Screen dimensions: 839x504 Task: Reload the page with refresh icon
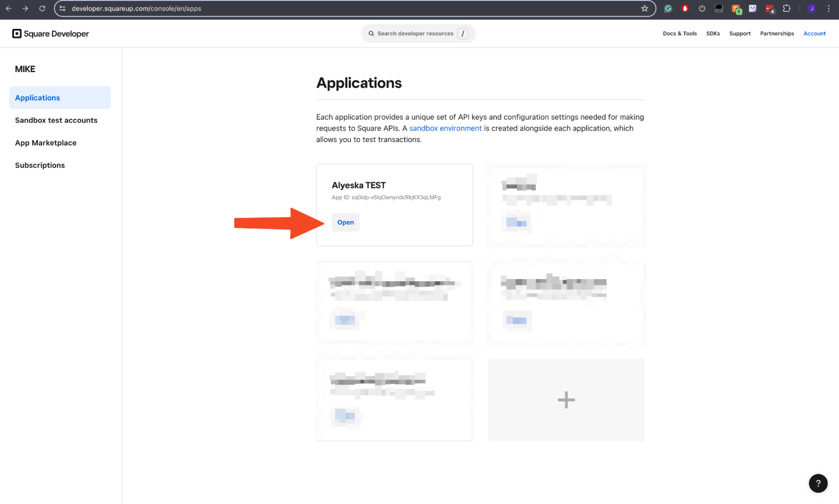[42, 8]
